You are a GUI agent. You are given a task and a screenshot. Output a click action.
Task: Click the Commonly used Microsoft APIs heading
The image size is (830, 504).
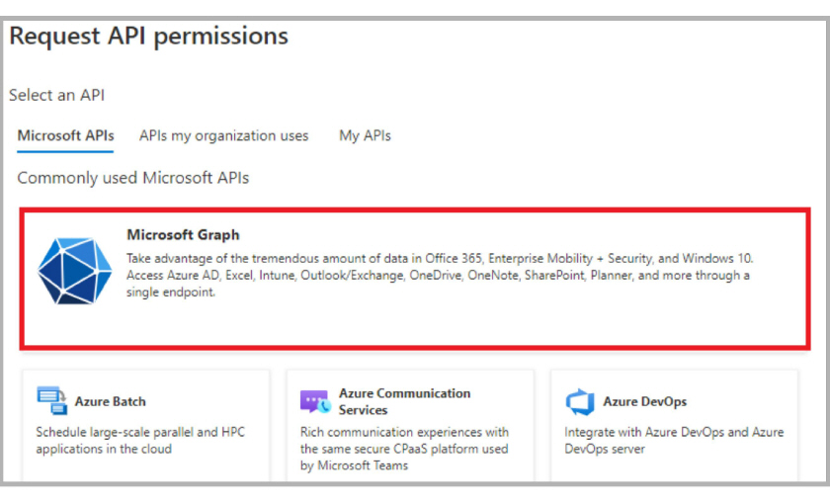pos(132,177)
